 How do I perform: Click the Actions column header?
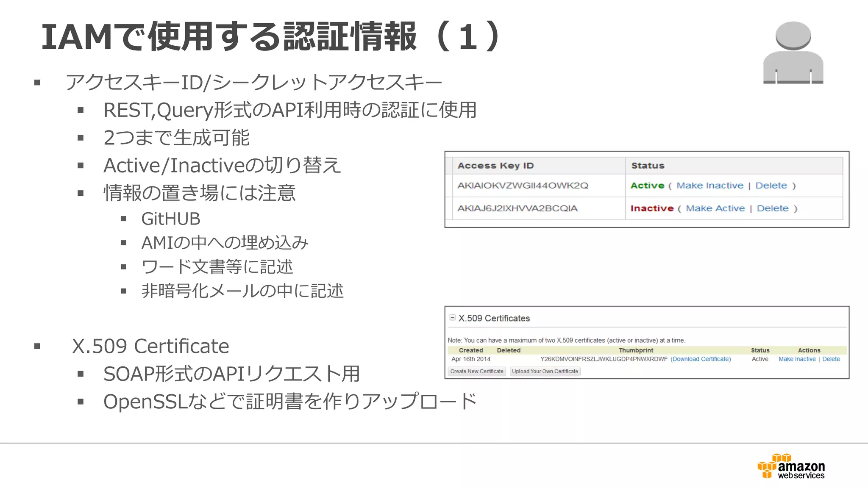(809, 350)
